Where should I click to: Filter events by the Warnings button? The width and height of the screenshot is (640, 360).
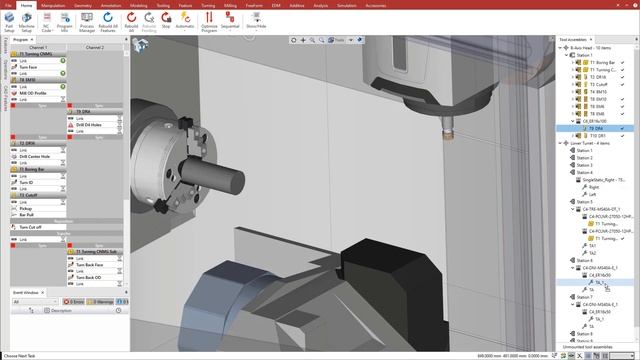(100, 302)
